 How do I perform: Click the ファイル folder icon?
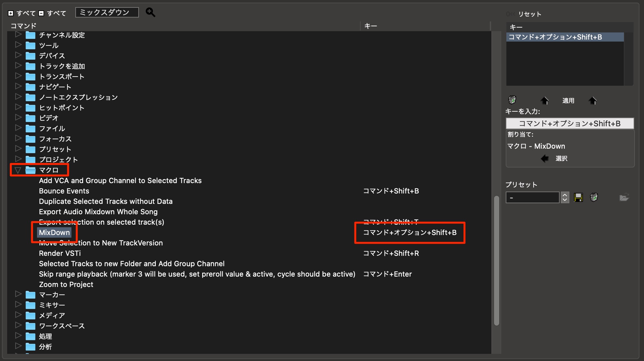coord(31,129)
